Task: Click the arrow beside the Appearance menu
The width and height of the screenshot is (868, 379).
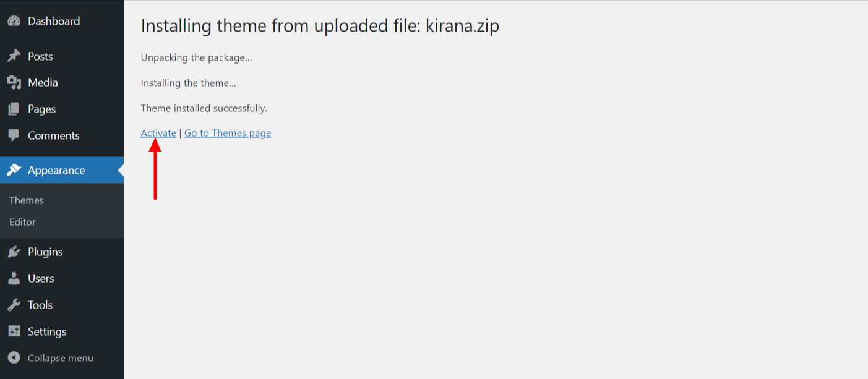Action: [x=119, y=169]
